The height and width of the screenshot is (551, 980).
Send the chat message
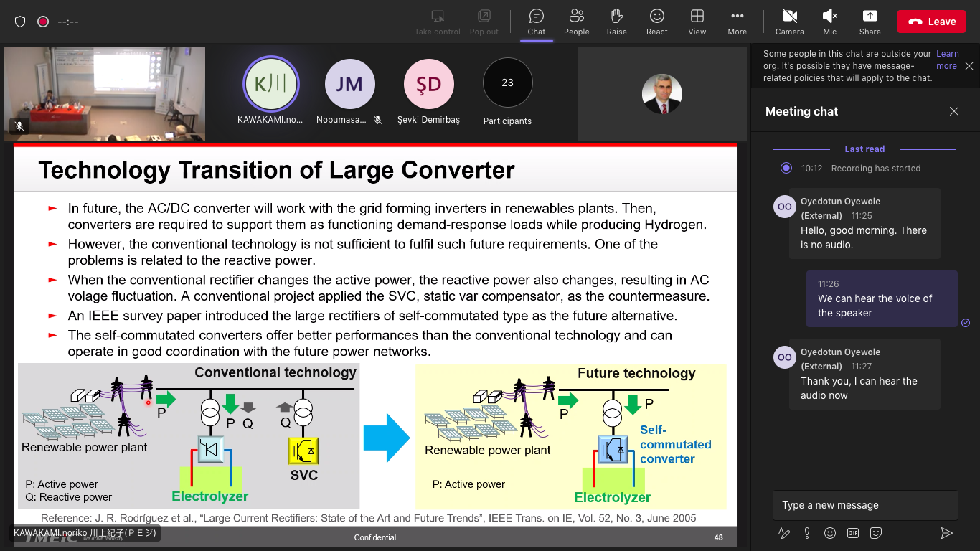[x=946, y=533]
